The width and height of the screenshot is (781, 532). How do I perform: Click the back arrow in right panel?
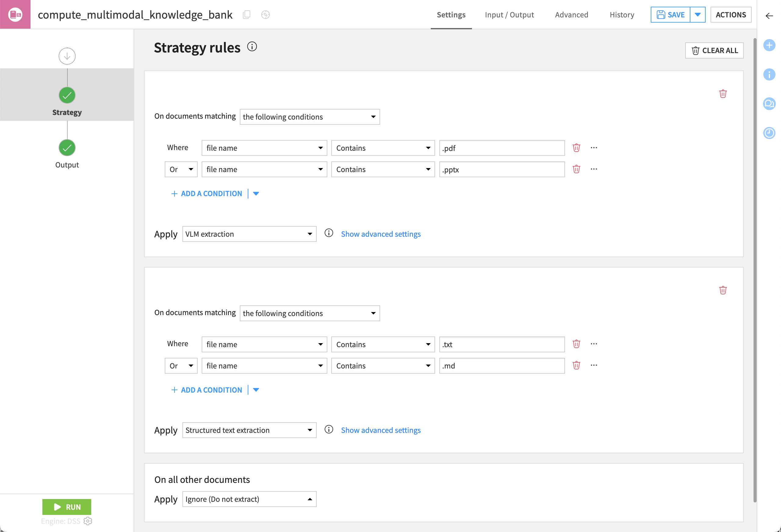click(x=769, y=16)
